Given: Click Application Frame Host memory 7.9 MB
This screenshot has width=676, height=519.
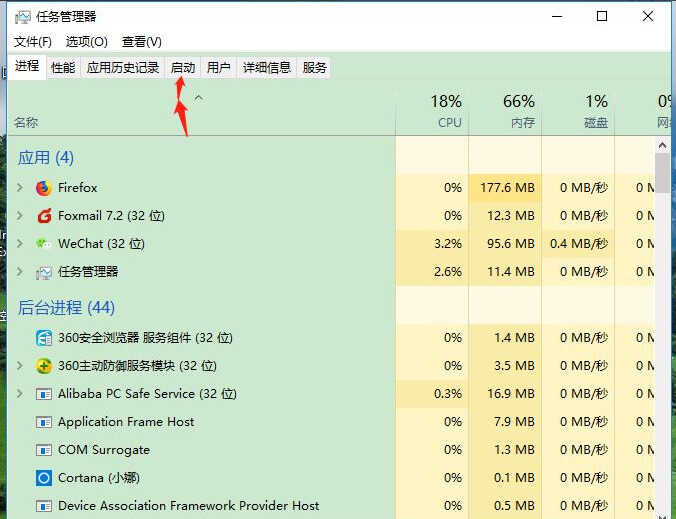Looking at the screenshot, I should [x=514, y=422].
